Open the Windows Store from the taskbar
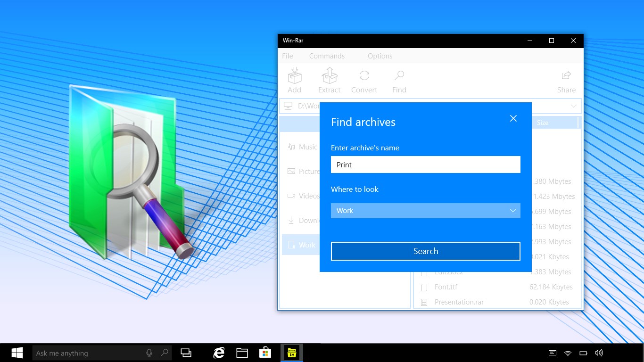The height and width of the screenshot is (362, 644). 265,353
